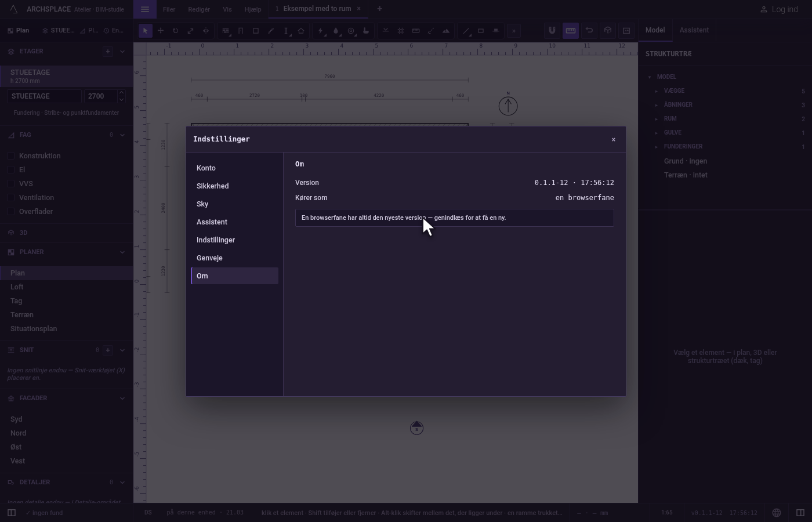Image resolution: width=812 pixels, height=522 pixels.
Task: Expand more tools with the double-chevron
Action: [x=514, y=31]
